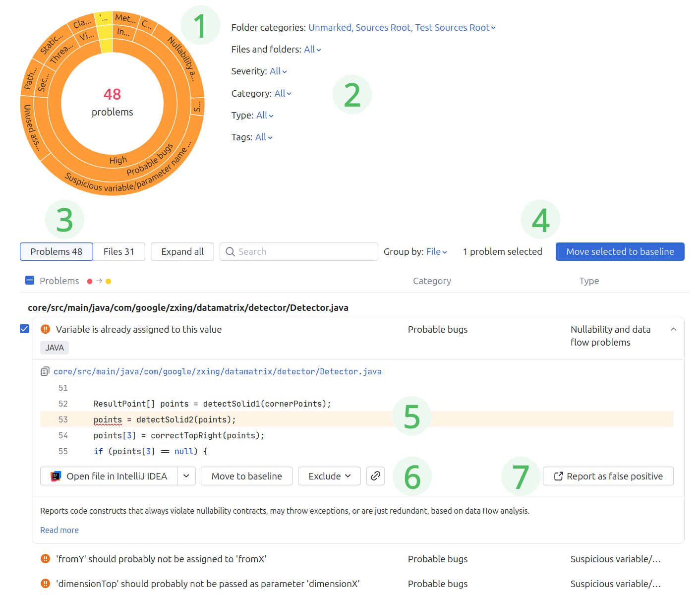This screenshot has width=700, height=595.
Task: Click warning icon beside 'Variable is already assigned'
Action: (45, 329)
